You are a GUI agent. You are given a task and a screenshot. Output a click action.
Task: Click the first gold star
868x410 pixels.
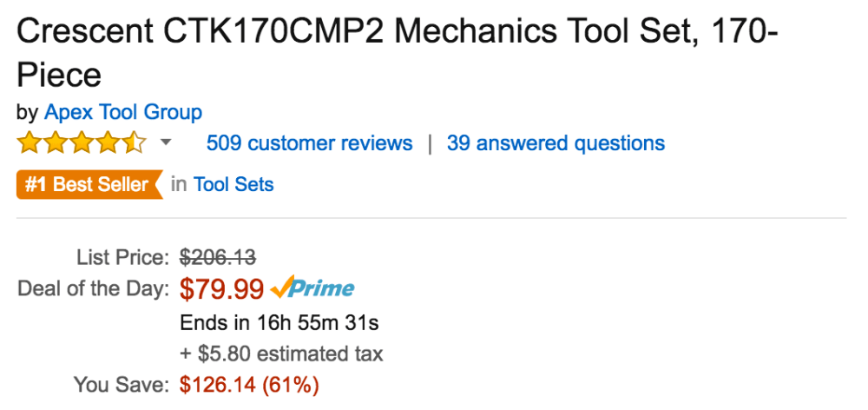pyautogui.click(x=30, y=142)
